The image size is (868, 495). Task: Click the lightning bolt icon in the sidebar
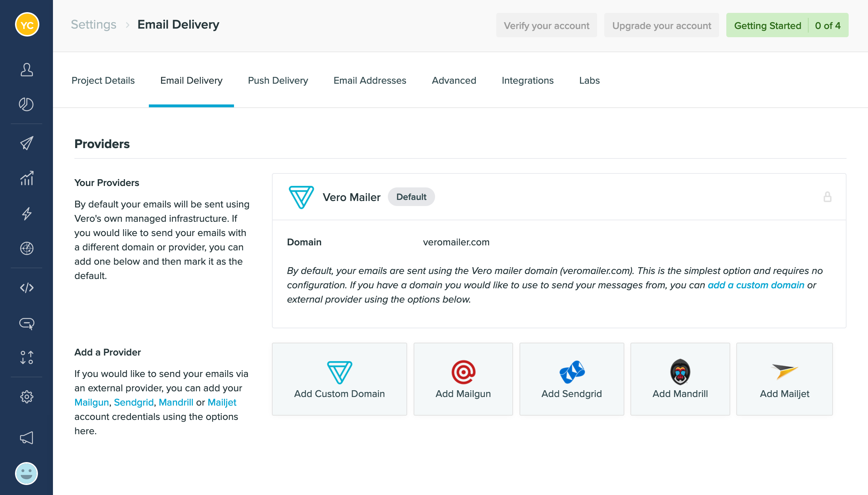(x=26, y=214)
